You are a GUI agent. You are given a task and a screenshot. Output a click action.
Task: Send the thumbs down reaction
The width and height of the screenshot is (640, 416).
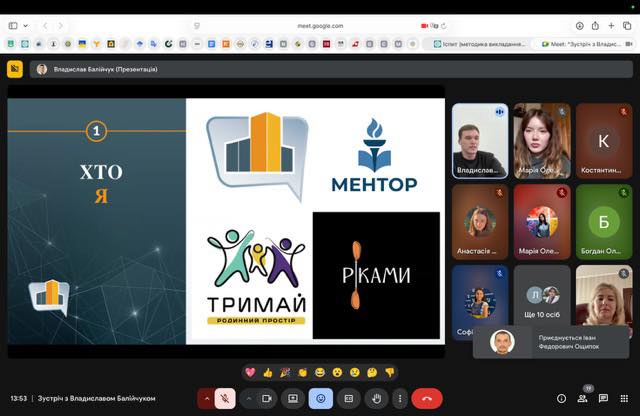390,372
